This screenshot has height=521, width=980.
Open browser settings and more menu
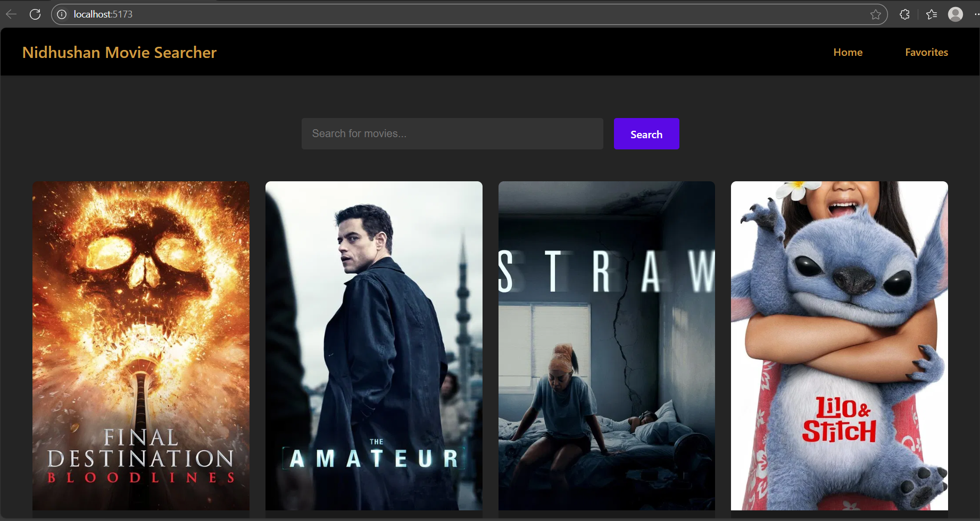(x=976, y=14)
